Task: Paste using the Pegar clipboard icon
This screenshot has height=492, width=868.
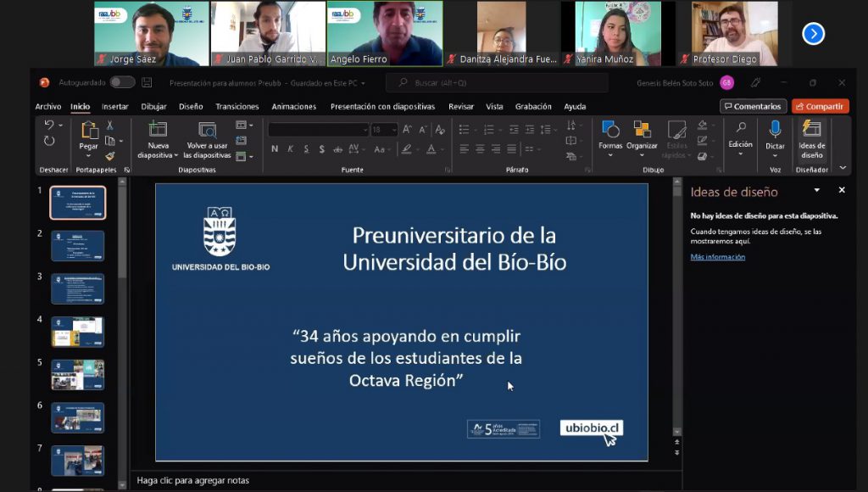Action: tap(88, 131)
